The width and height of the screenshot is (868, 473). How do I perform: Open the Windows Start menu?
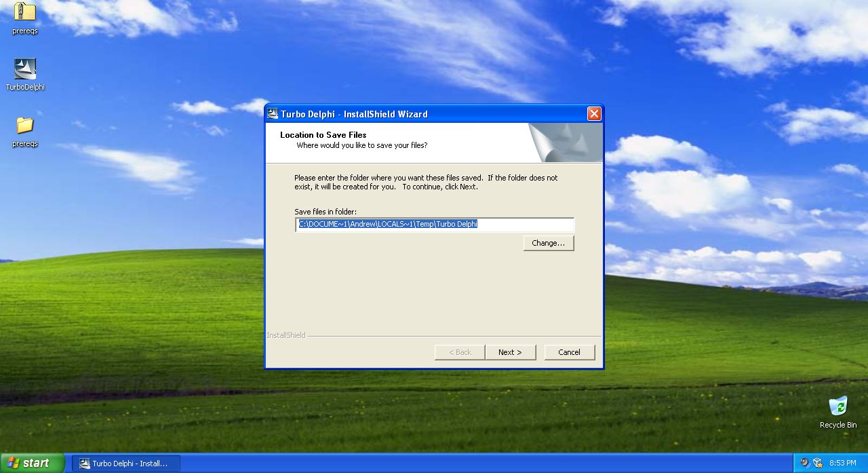(32, 463)
